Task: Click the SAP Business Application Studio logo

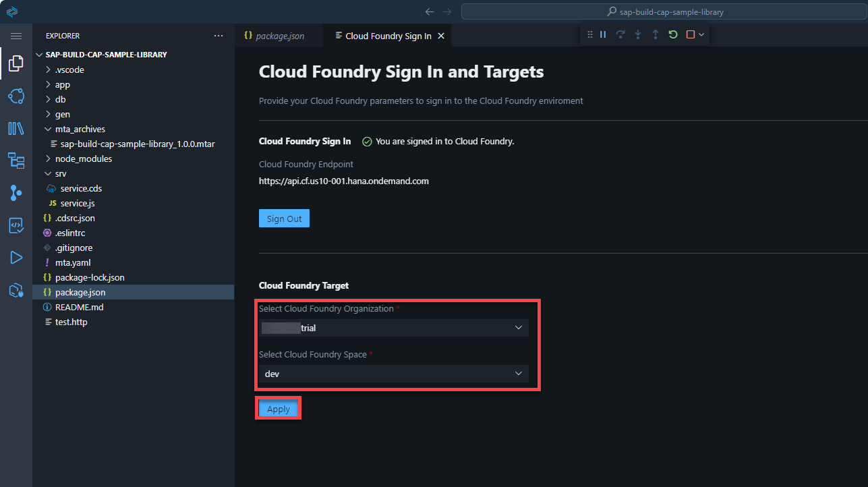Action: [11, 11]
